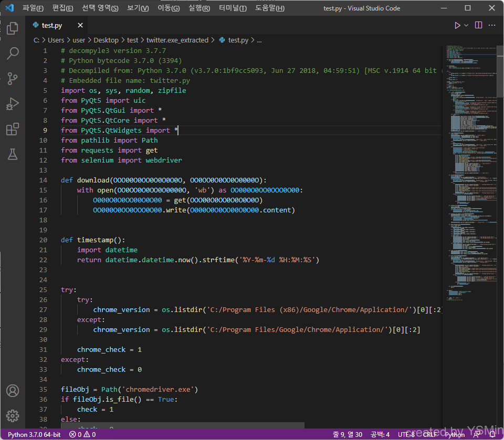The height and width of the screenshot is (440, 504).
Task: Open the 파일(F) menu
Action: coord(33,8)
